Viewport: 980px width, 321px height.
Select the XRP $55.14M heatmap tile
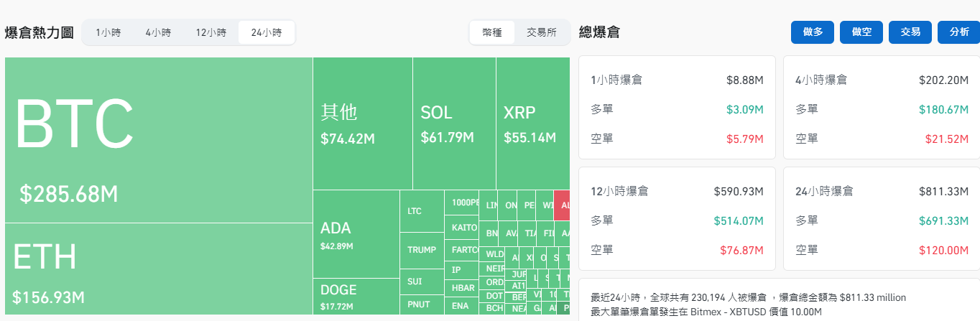[532, 124]
